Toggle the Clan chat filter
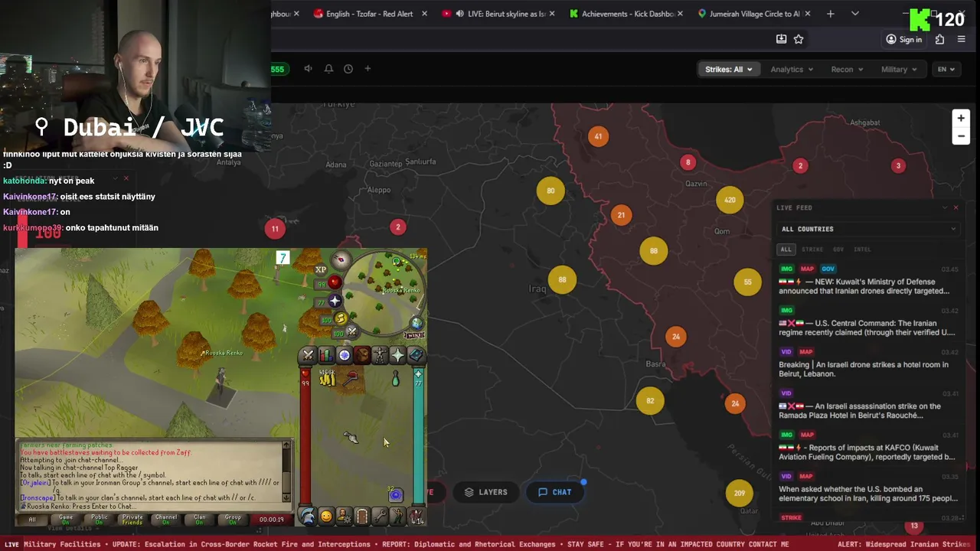The height and width of the screenshot is (551, 980). point(199,520)
